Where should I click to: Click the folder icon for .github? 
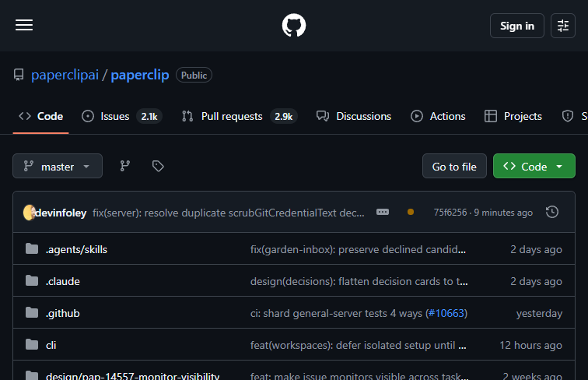click(32, 312)
